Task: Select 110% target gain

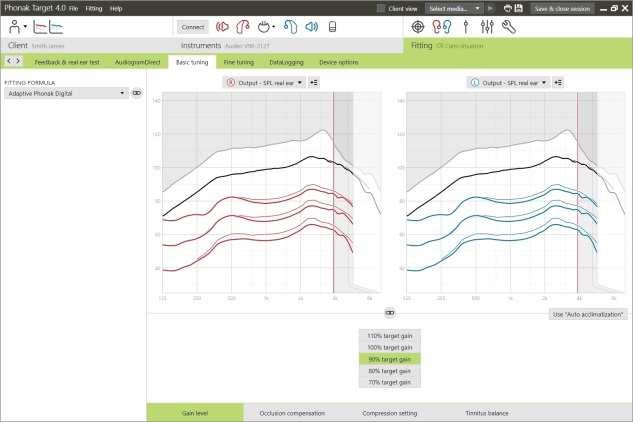Action: click(390, 336)
